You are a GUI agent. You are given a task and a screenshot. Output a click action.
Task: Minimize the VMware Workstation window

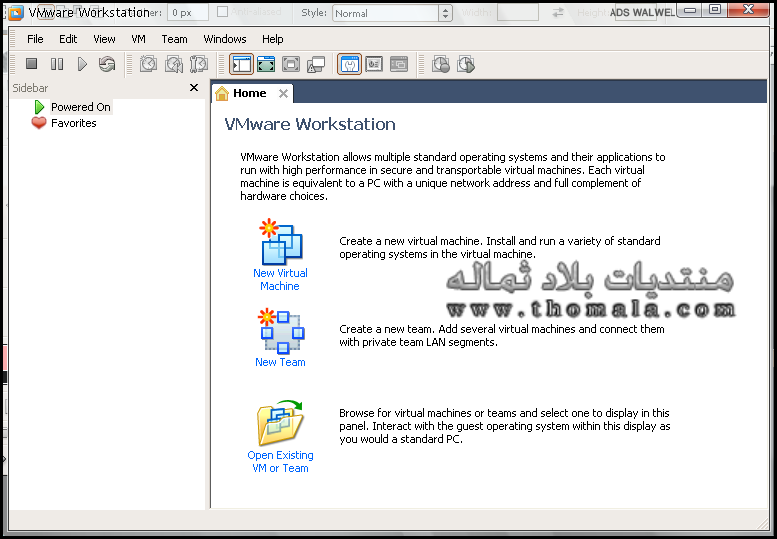[691, 10]
